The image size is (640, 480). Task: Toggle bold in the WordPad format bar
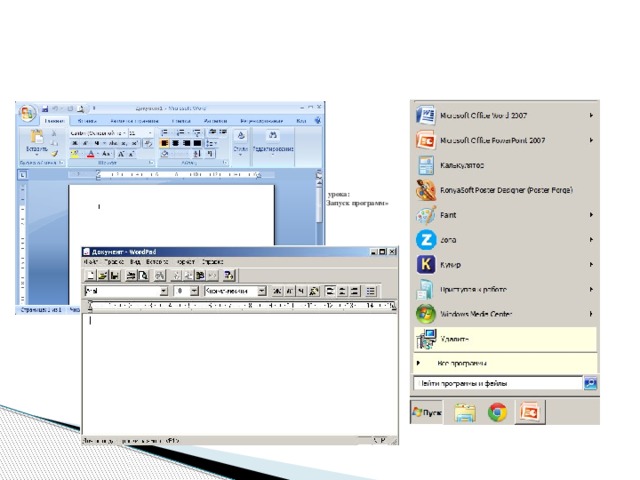[x=277, y=291]
